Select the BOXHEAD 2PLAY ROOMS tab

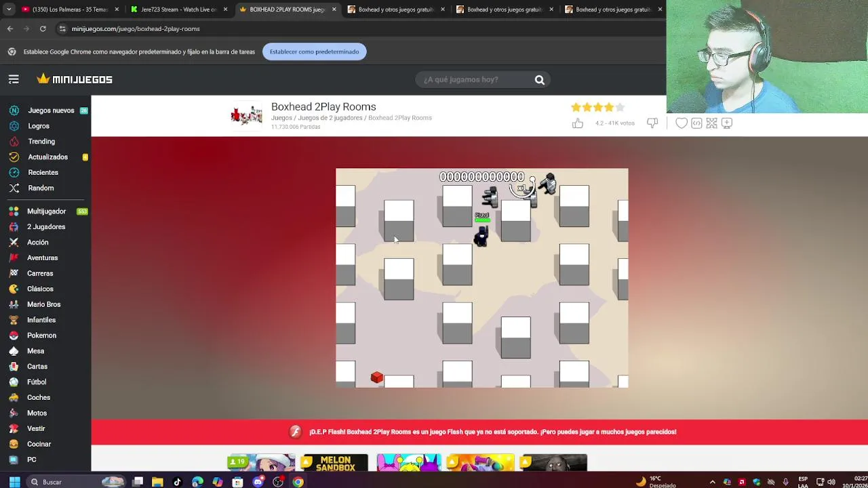(287, 9)
